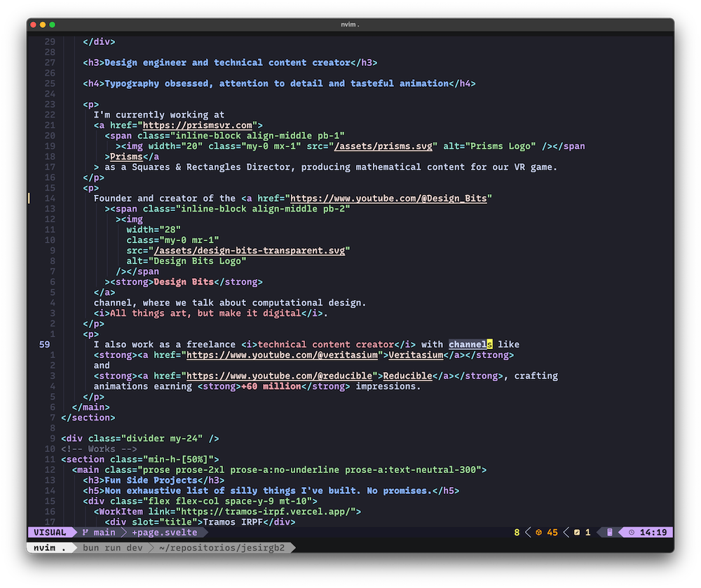Click the red close window button
Screen dimensions: 701x588
click(33, 25)
